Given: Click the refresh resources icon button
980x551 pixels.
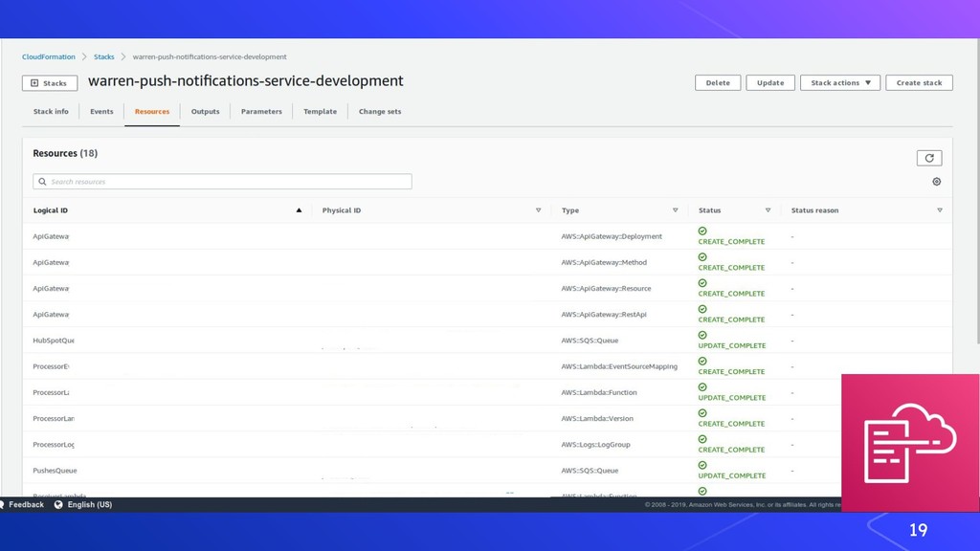Looking at the screenshot, I should pos(928,158).
